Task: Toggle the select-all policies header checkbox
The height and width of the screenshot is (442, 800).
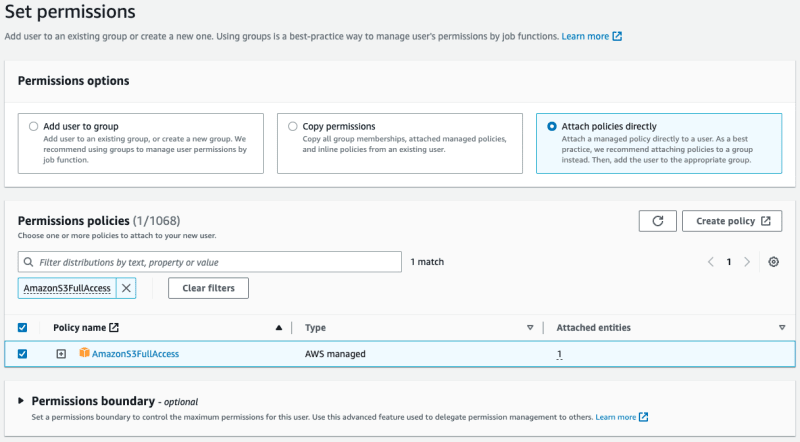Action: click(x=22, y=328)
